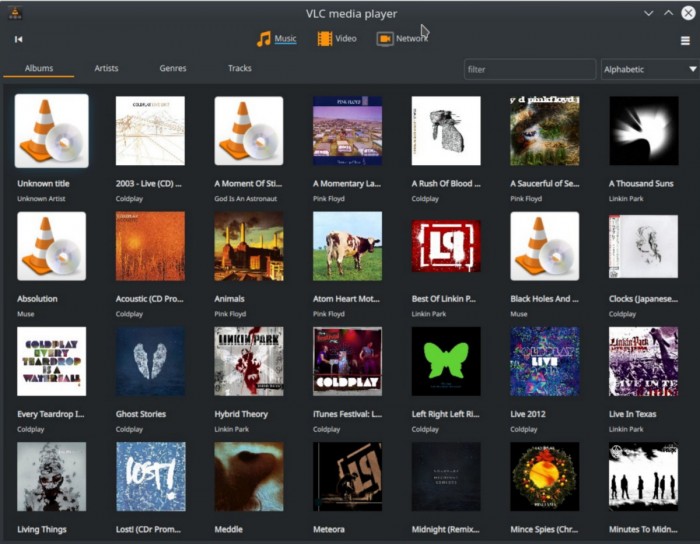Select the Music section icon
Screen dimensions: 700x544
pyautogui.click(x=264, y=39)
